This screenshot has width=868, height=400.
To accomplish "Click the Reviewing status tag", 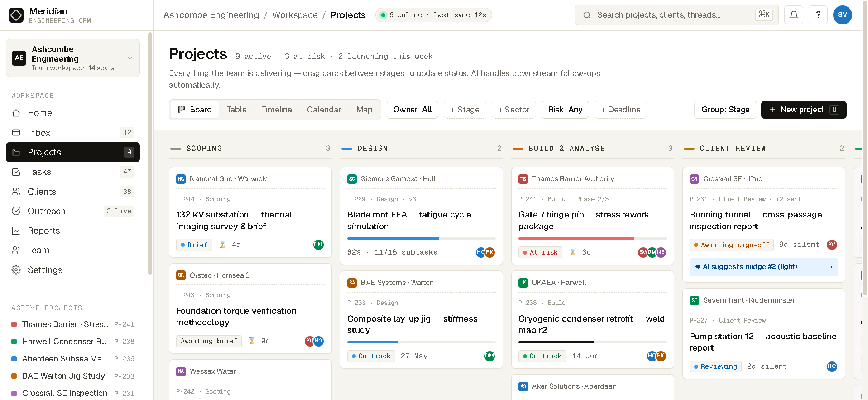I will pos(715,366).
